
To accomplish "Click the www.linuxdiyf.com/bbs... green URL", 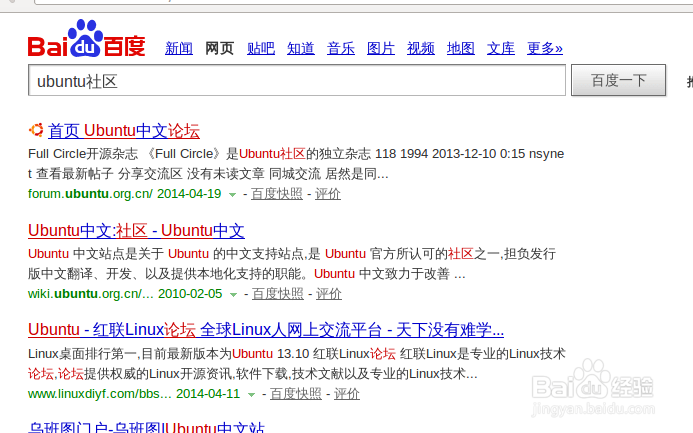I will pos(99,393).
